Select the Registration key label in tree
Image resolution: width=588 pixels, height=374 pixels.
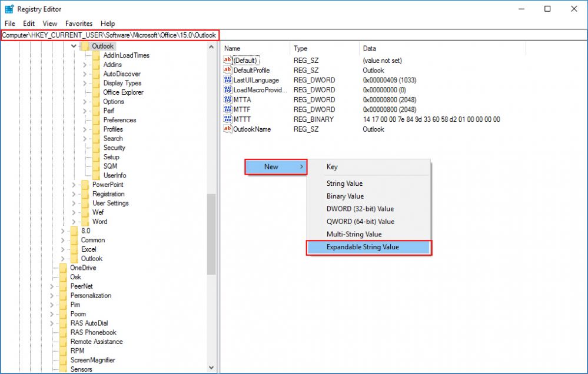pos(108,193)
